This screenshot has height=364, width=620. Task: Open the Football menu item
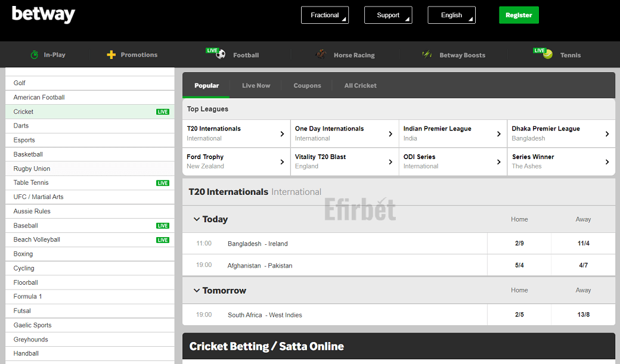click(x=246, y=55)
